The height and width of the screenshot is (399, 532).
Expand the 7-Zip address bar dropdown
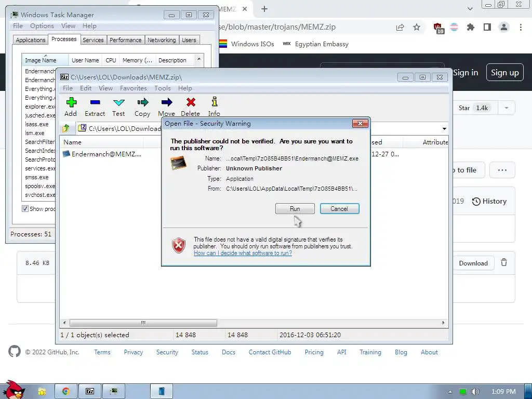[444, 129]
